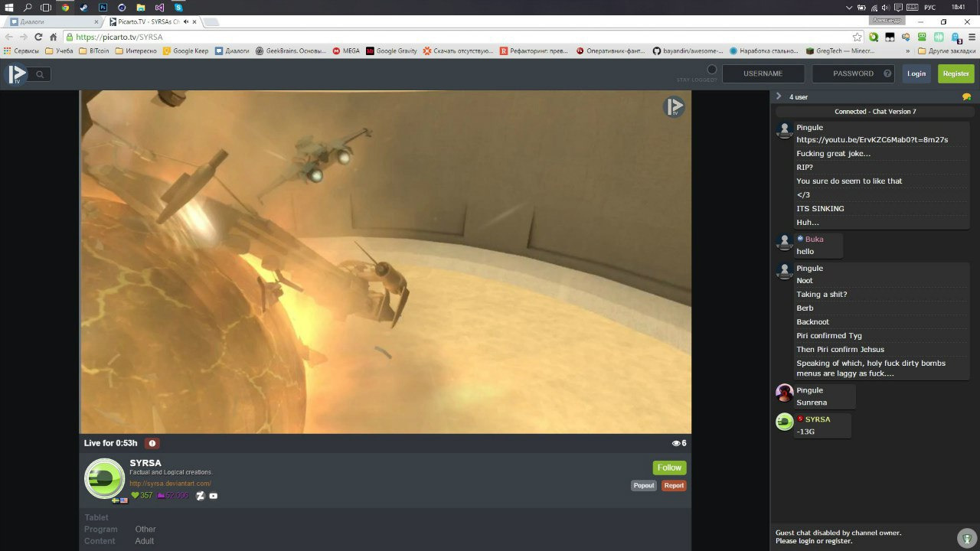The image size is (980, 551).
Task: Open Skype from the taskbar
Action: coord(178,7)
